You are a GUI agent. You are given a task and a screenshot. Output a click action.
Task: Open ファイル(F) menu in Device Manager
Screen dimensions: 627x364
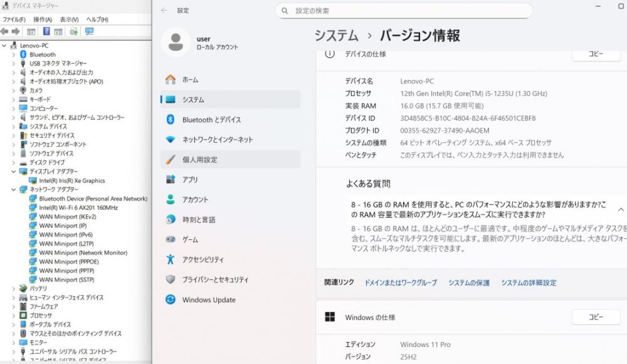[14, 19]
